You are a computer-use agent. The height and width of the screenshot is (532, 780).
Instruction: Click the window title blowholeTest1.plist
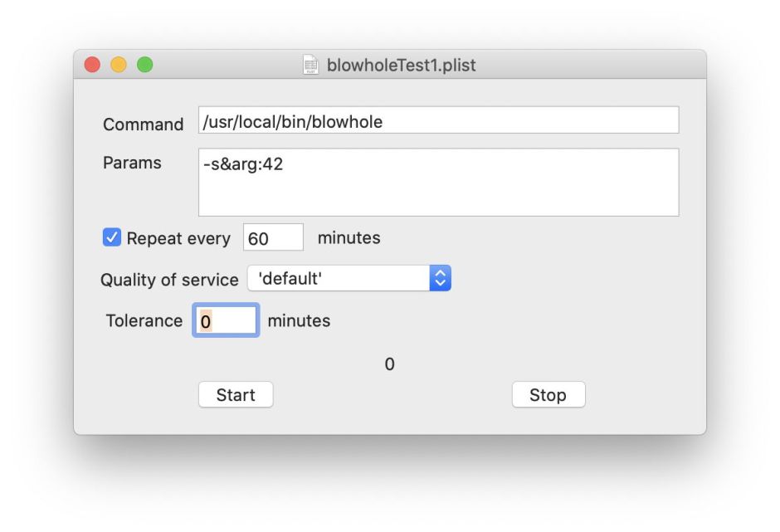402,65
